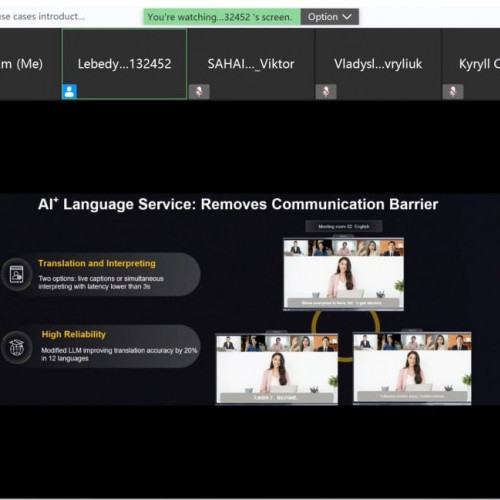
Task: Click the meeting title text in top bar
Action: 42,16
